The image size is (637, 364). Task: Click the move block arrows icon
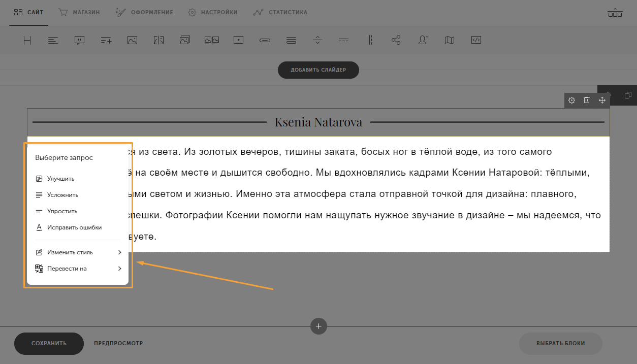pos(602,101)
